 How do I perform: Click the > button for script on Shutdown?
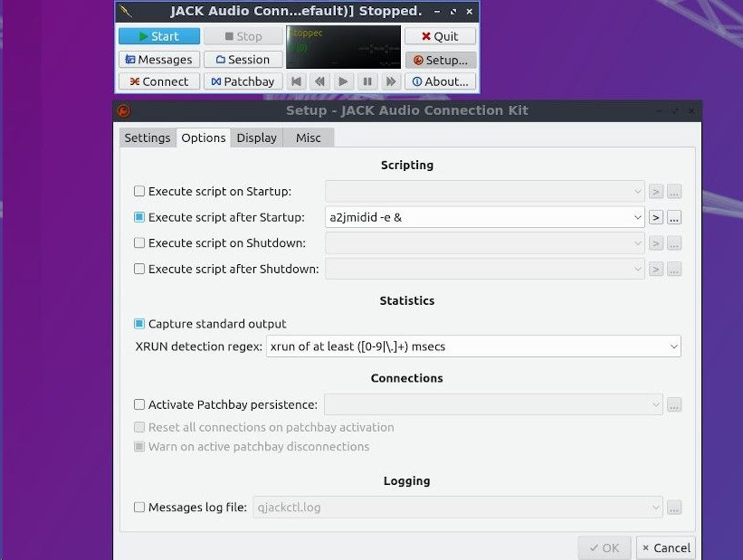click(656, 243)
